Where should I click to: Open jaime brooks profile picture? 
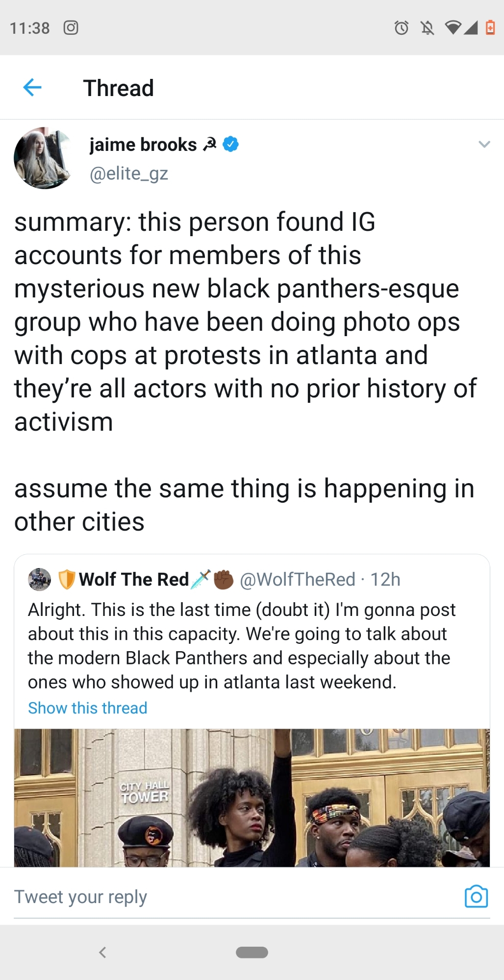point(43,158)
